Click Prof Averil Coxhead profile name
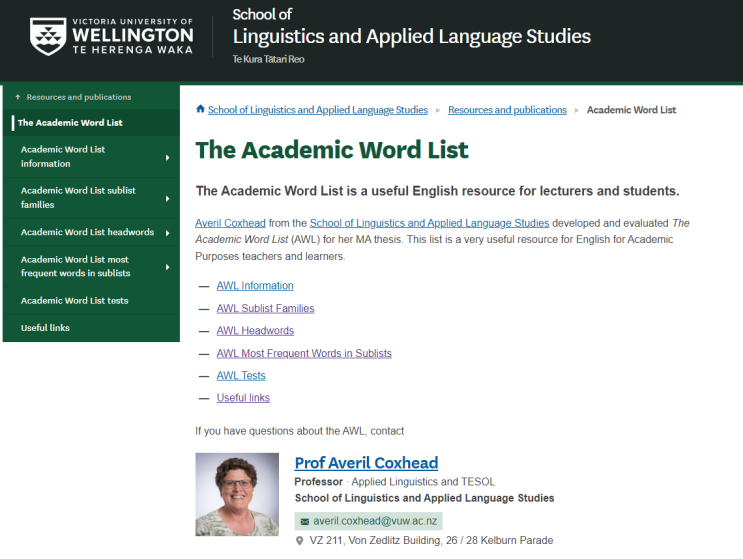Image resolution: width=743 pixels, height=559 pixels. click(x=366, y=463)
